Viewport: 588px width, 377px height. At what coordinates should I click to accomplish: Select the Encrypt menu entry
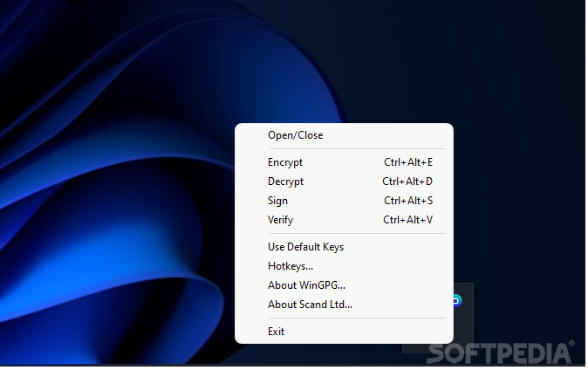[x=345, y=162]
